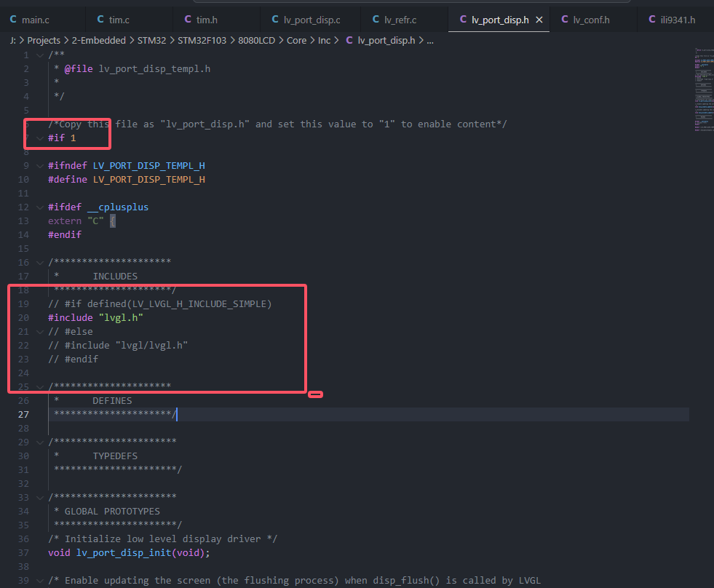Screen dimensions: 714x588
Task: Click the C icon on lv_conf.h tab
Action: [x=565, y=19]
